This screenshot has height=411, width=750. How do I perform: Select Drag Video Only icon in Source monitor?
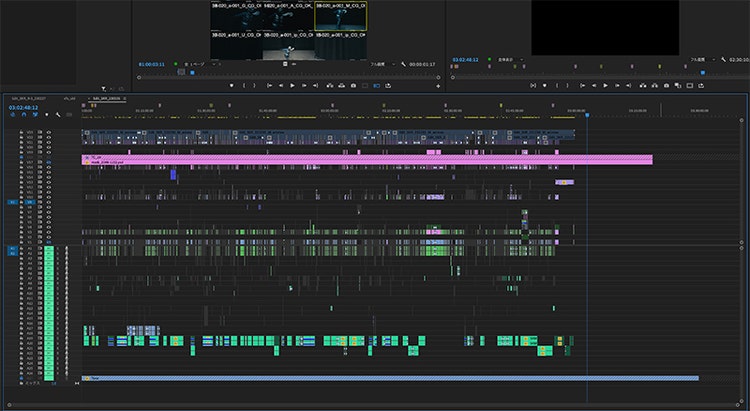click(x=285, y=64)
